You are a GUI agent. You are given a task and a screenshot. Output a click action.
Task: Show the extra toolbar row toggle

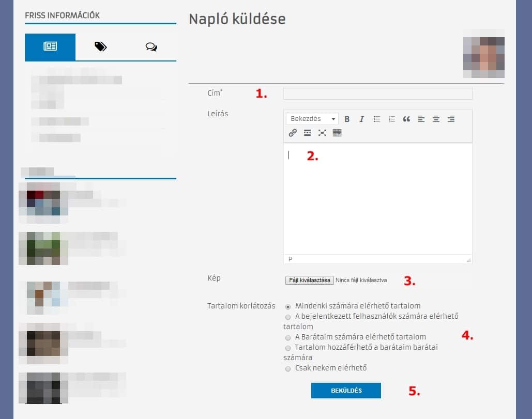(x=337, y=133)
